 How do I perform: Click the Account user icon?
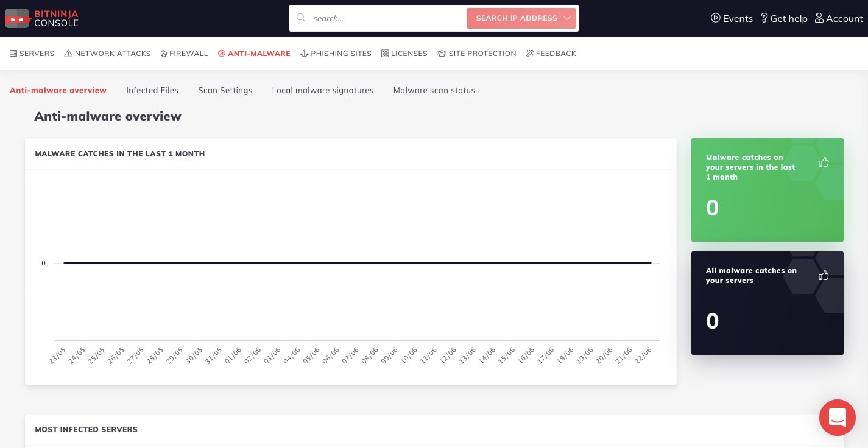pyautogui.click(x=819, y=18)
